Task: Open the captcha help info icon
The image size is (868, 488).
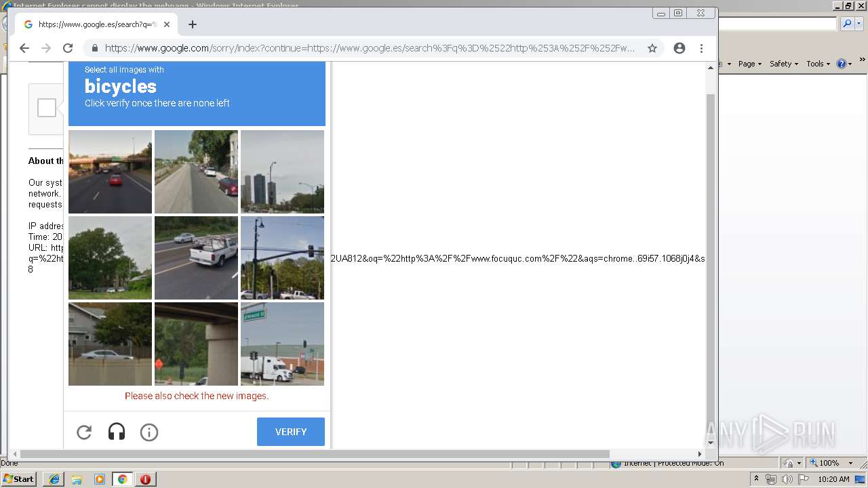Action: tap(149, 432)
